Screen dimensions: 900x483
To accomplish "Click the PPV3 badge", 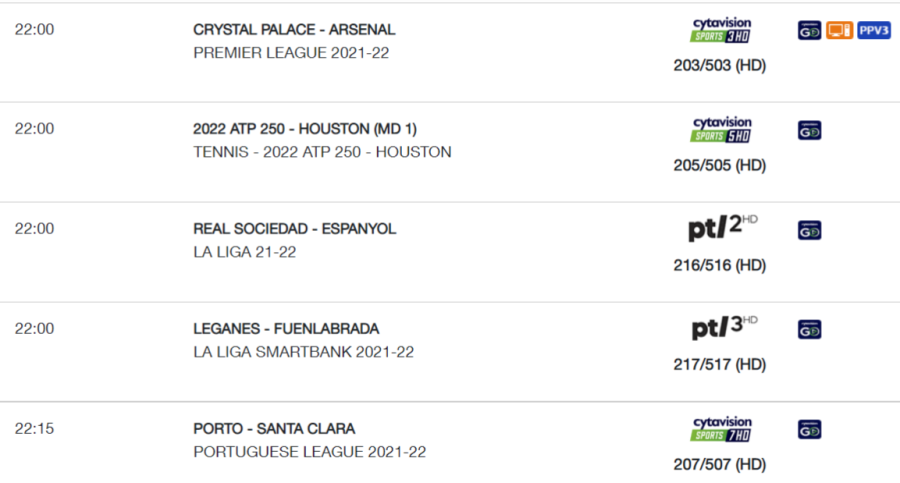I will (x=874, y=30).
